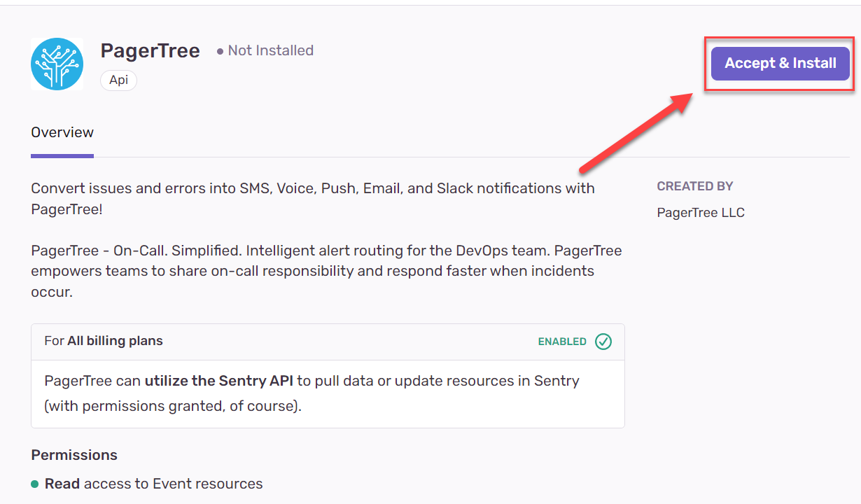Click the Accept & Install button
The image size is (861, 504).
pyautogui.click(x=779, y=63)
